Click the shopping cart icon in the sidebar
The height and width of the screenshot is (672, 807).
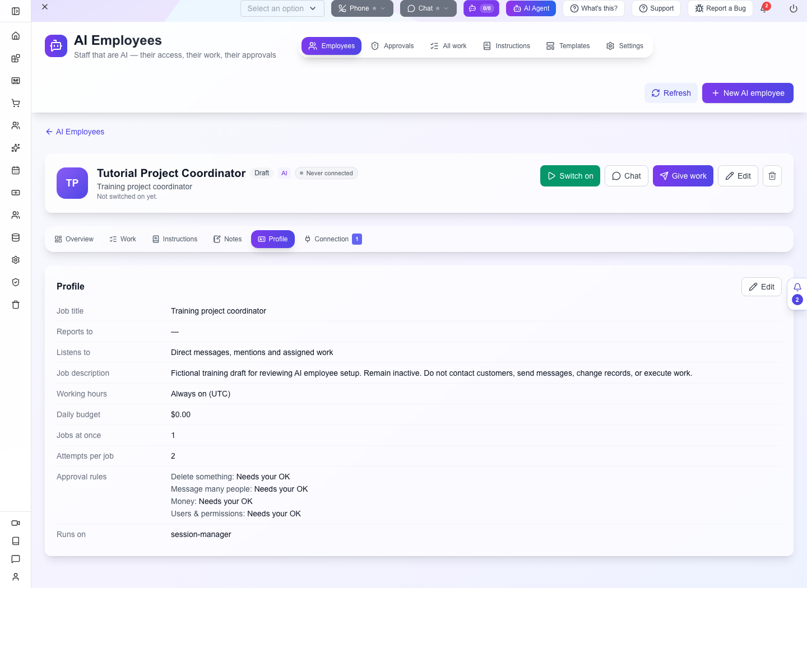[16, 103]
